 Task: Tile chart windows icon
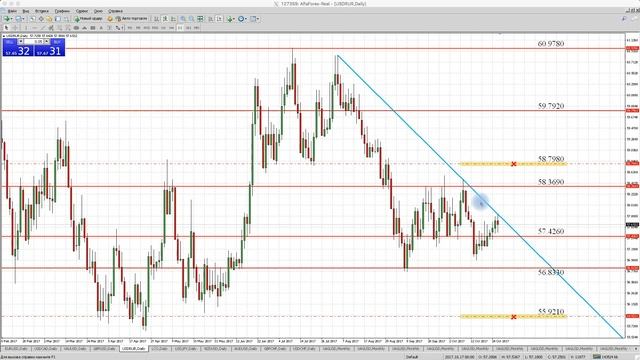click(200, 19)
